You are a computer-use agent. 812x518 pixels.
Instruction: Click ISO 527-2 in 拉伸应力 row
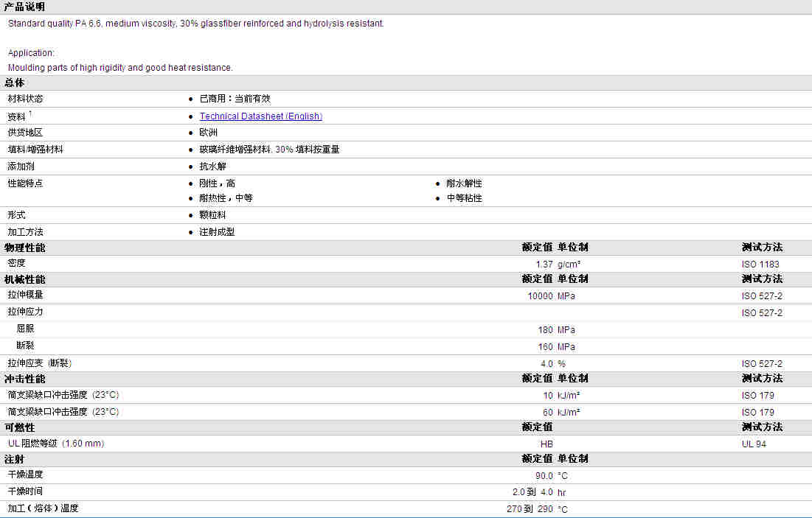(x=763, y=313)
